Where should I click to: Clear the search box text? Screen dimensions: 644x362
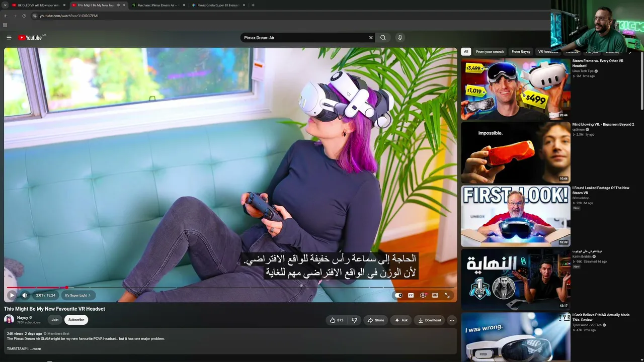pos(371,38)
